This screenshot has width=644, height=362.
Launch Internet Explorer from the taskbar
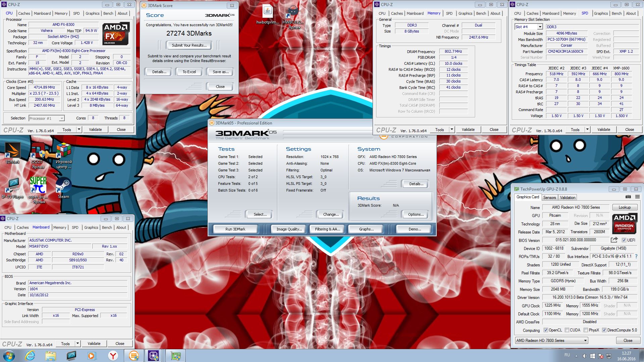coord(30,355)
